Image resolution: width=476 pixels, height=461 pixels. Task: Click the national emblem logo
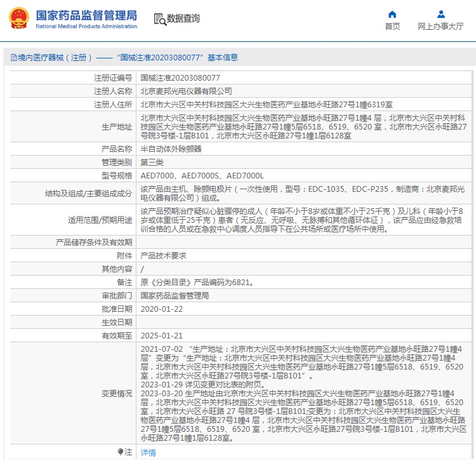(x=19, y=18)
